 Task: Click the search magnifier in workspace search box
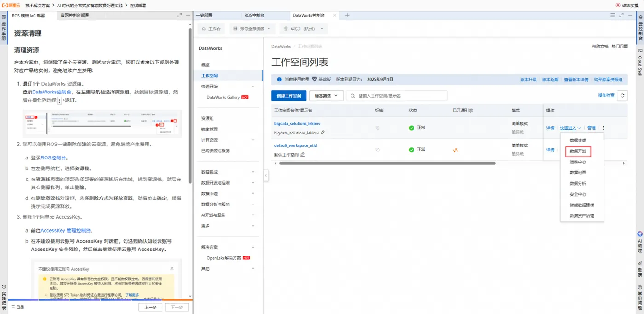(353, 96)
